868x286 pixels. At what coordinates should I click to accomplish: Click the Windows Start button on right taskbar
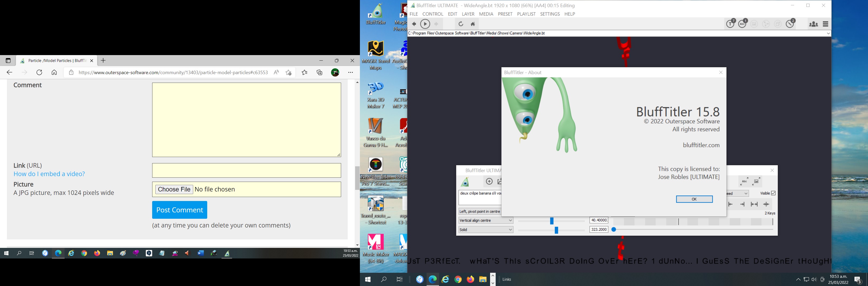pos(368,280)
